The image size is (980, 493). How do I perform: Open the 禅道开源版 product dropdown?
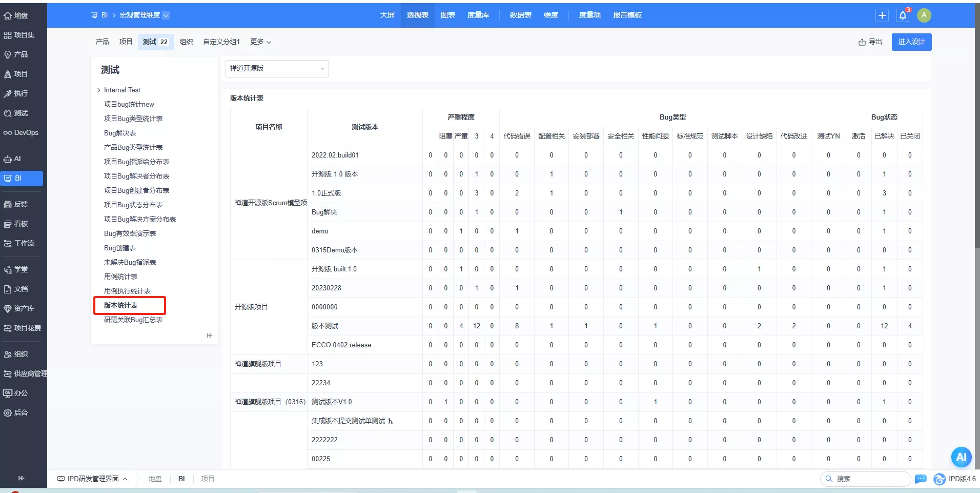click(277, 68)
